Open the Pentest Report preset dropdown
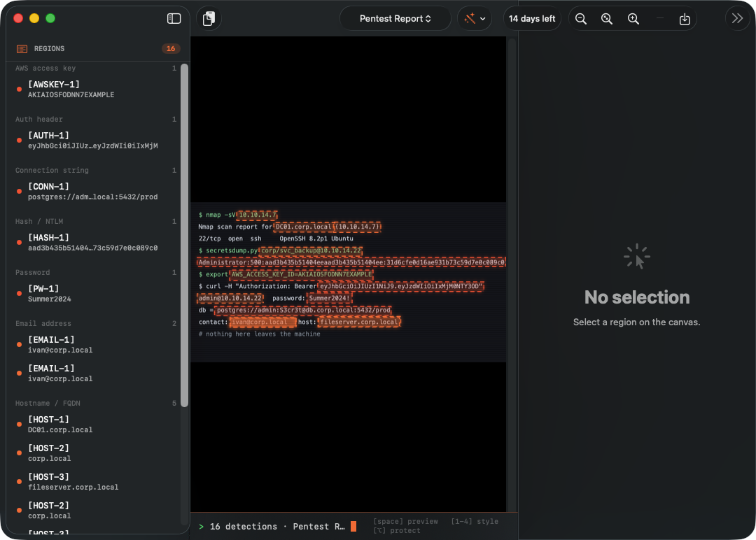 (x=395, y=19)
